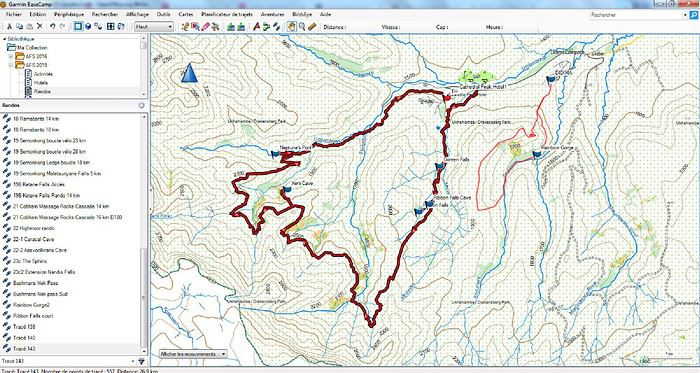Click the cut scissors icon

pyautogui.click(x=9, y=27)
